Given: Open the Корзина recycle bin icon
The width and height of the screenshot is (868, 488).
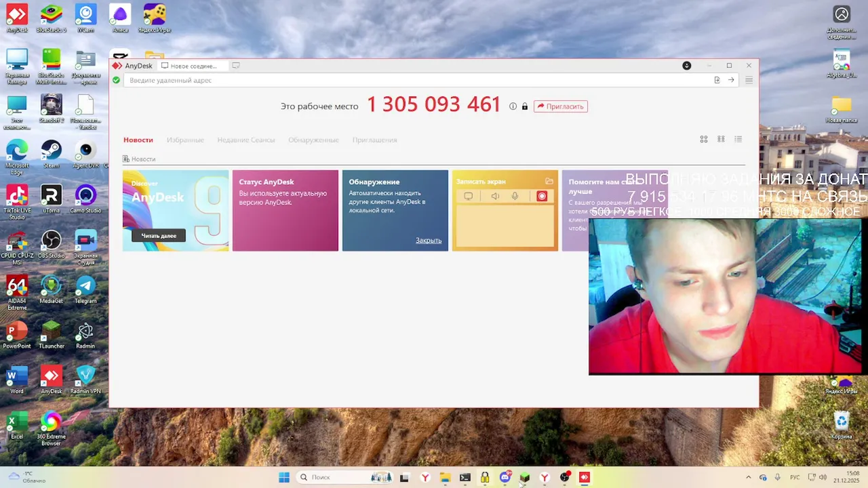Looking at the screenshot, I should pyautogui.click(x=842, y=425).
